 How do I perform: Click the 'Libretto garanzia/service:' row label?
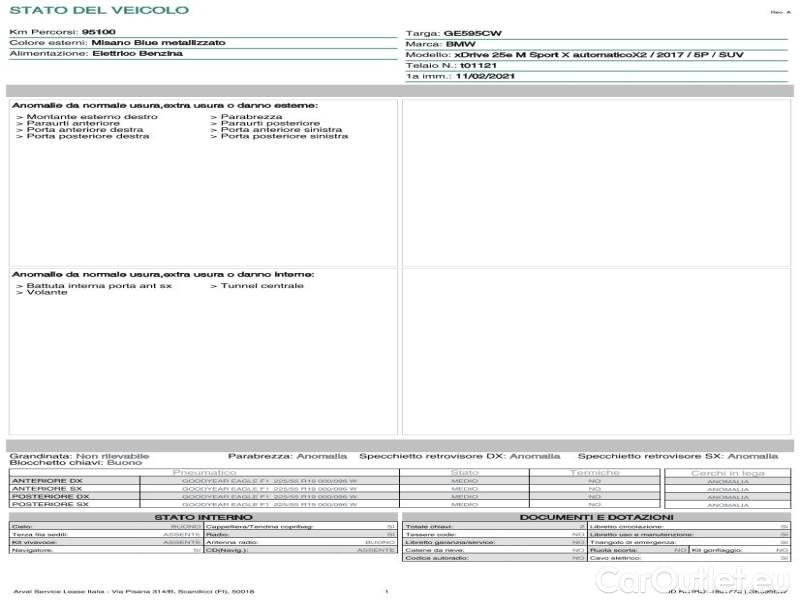click(x=451, y=542)
